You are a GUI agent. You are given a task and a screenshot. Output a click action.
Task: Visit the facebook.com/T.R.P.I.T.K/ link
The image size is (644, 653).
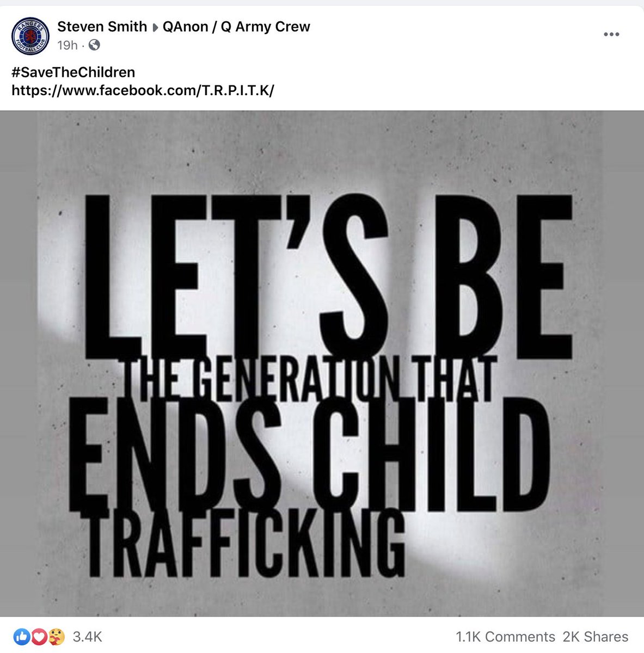pos(143,90)
